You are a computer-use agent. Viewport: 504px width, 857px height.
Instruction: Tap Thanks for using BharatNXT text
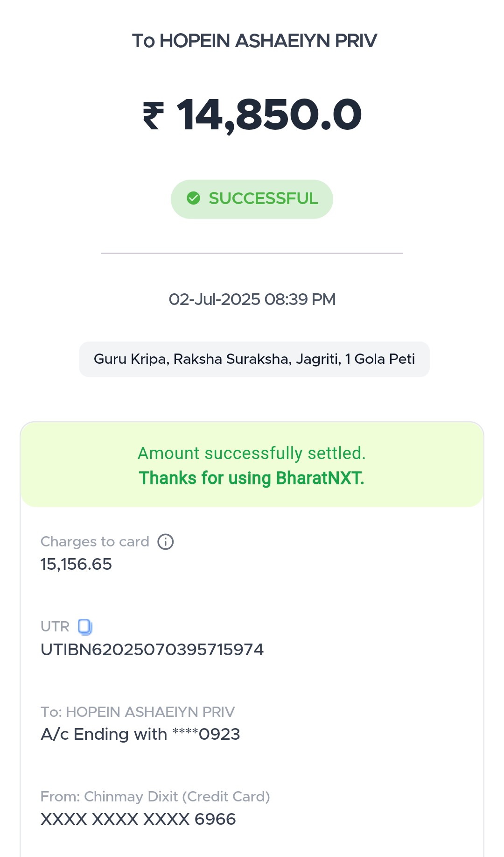coord(252,478)
